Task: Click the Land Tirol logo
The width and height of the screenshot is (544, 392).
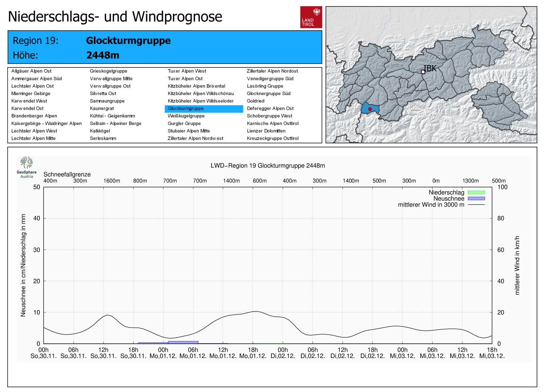Action: [x=311, y=17]
